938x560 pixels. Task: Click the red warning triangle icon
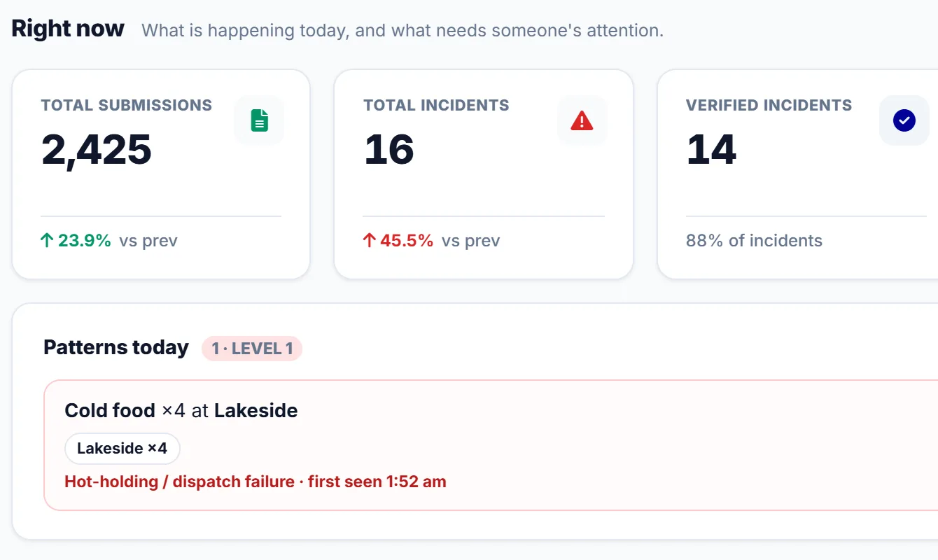point(582,120)
